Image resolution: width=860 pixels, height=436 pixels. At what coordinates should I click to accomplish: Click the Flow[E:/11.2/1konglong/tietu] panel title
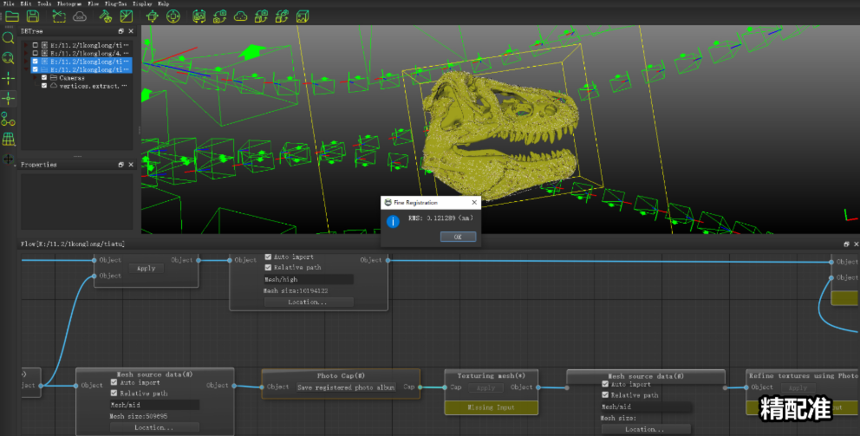point(72,244)
